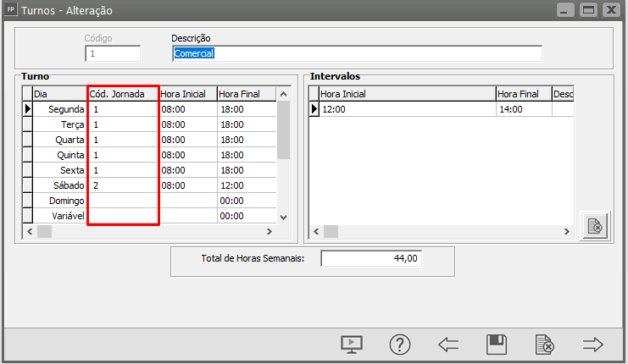Click the Hora Final header in Intervalos

[x=523, y=94]
